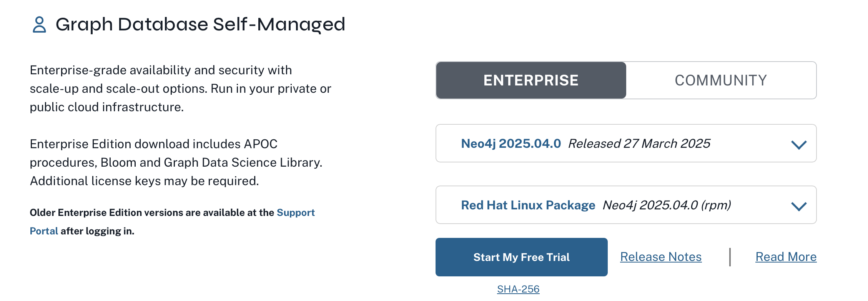Visit the Support Portal link
Viewport: 868px width, 301px height.
tap(295, 212)
